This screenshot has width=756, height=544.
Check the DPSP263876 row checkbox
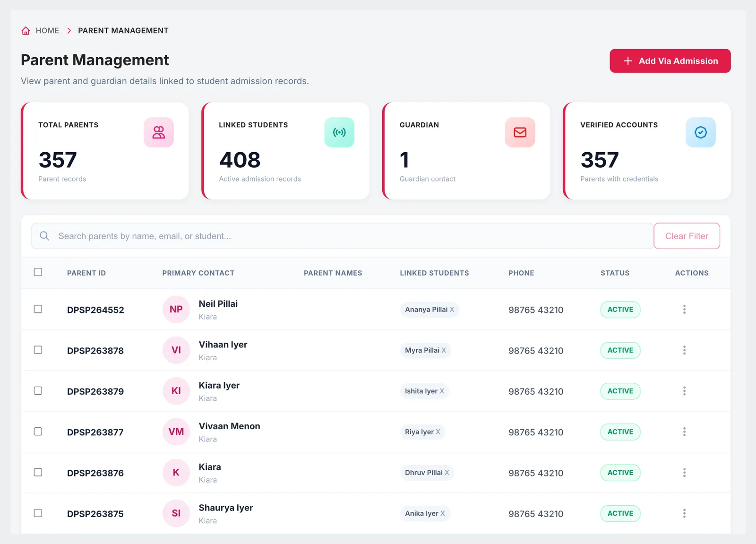(38, 472)
